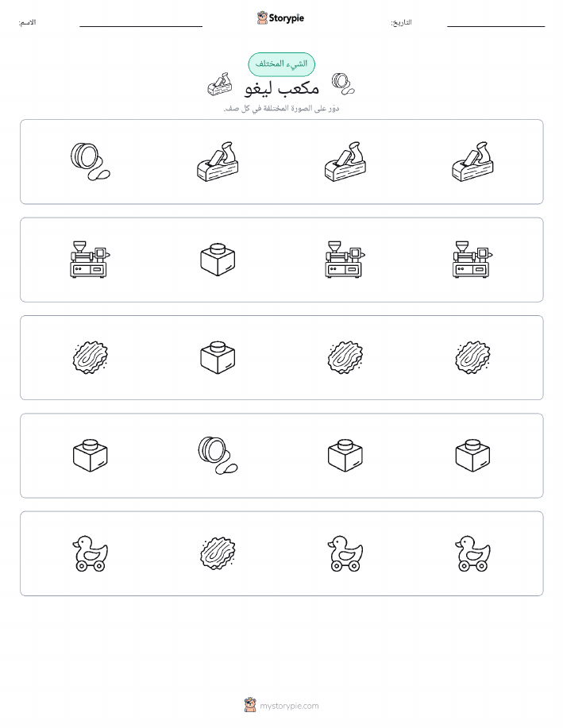The width and height of the screenshot is (563, 728).
Task: Click the name line next to الاسم
Action: pyautogui.click(x=141, y=26)
